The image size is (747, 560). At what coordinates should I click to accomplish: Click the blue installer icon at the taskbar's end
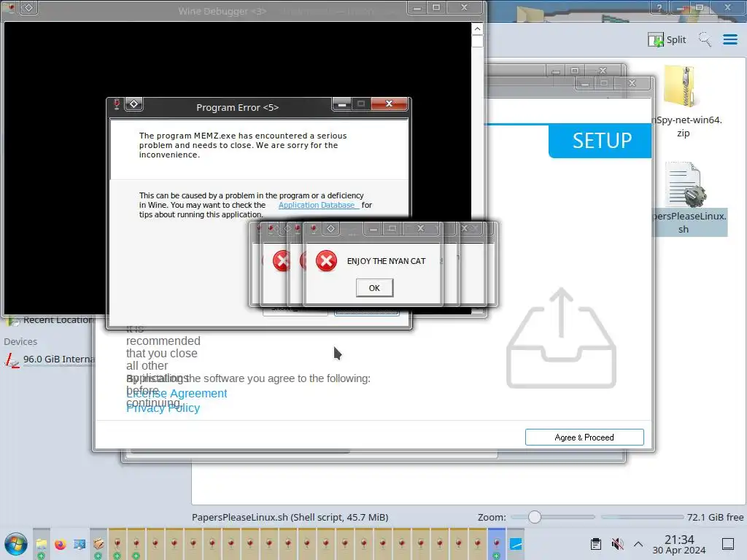pyautogui.click(x=516, y=544)
